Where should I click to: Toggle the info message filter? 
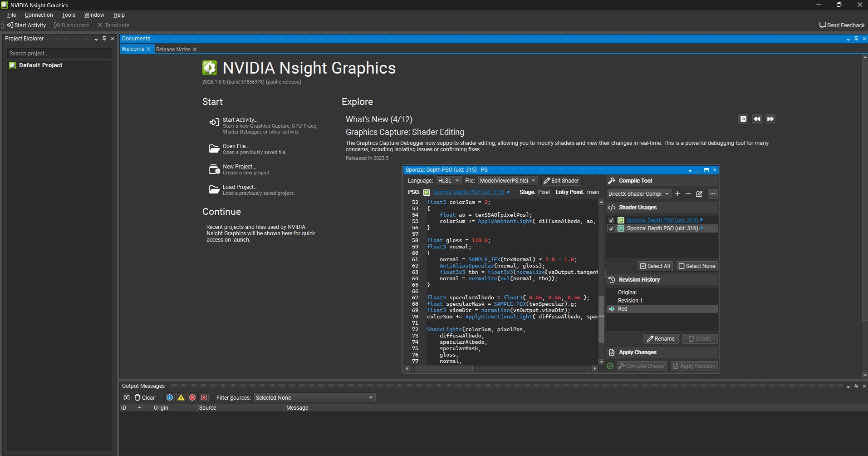click(170, 397)
